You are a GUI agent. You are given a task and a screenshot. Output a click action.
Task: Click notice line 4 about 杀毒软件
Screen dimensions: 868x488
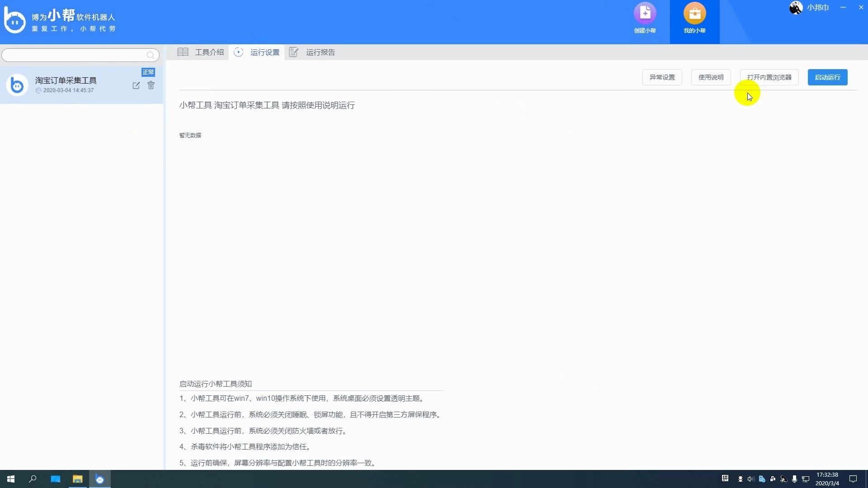click(246, 447)
